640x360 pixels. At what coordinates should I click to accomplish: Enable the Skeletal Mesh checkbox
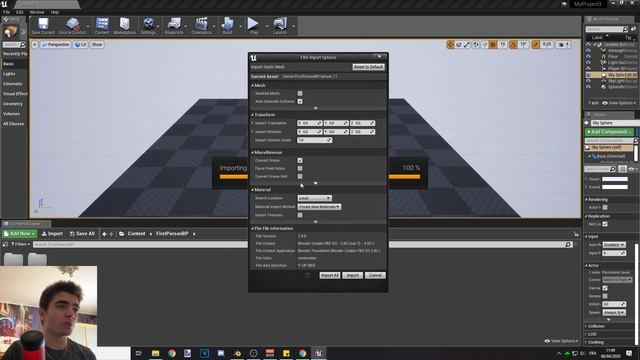coord(300,93)
